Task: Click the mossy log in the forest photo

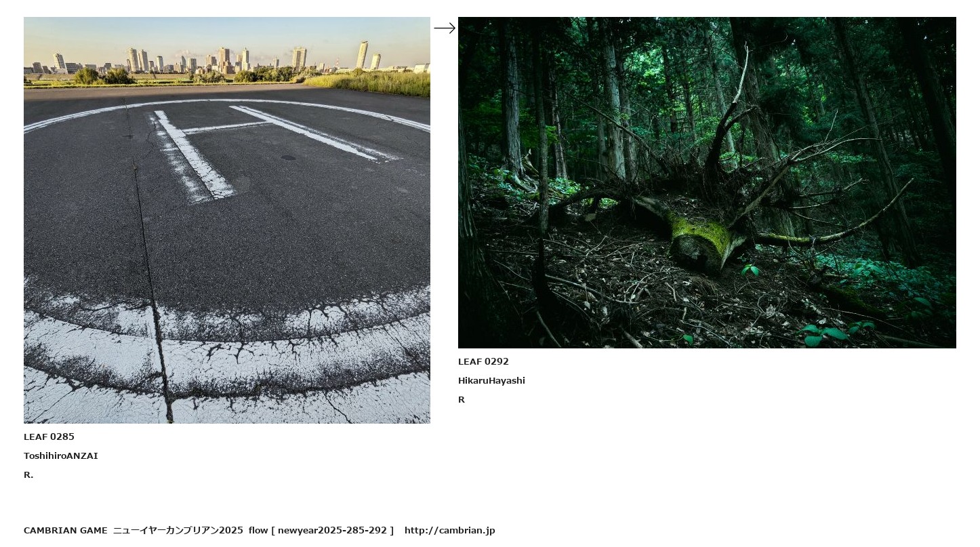Action: (x=701, y=241)
